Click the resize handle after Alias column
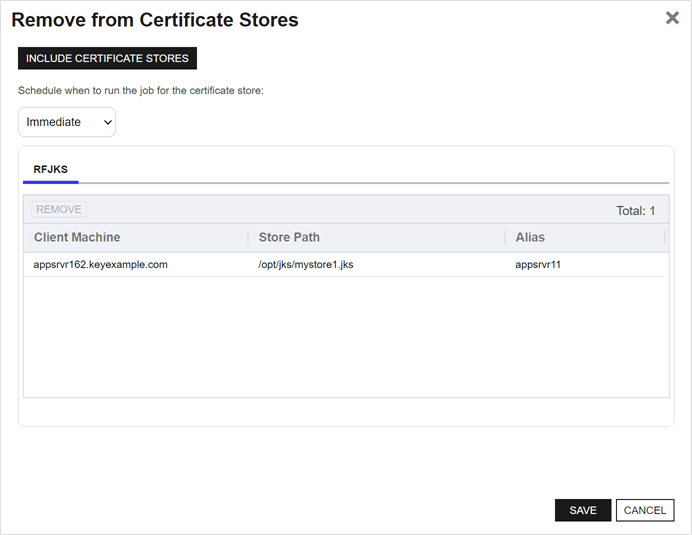Viewport: 692px width, 535px height. [x=665, y=237]
